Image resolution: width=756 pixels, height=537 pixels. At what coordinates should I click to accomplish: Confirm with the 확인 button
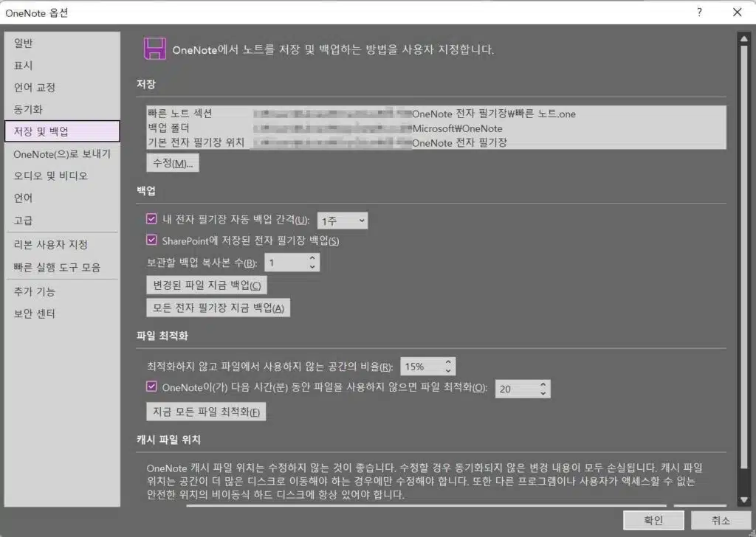653,520
